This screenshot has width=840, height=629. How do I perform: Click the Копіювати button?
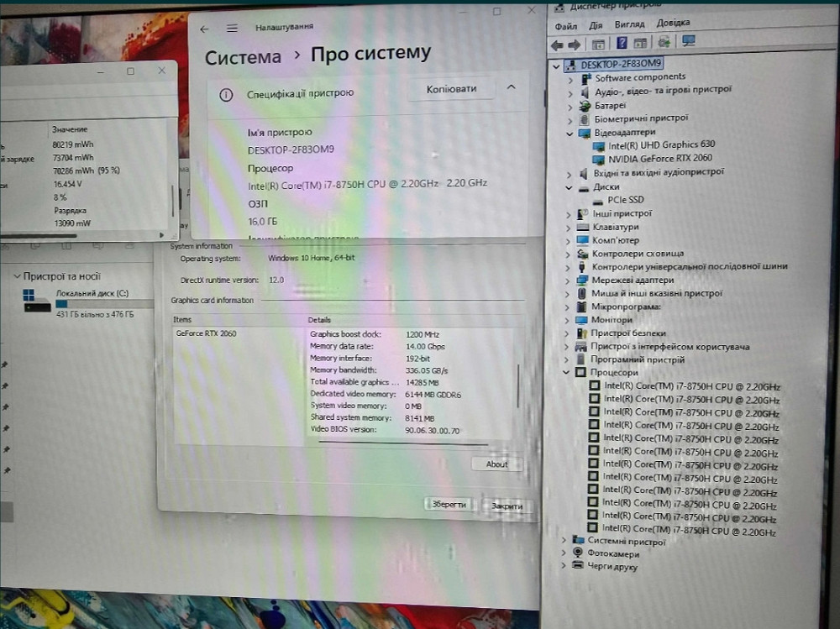451,89
